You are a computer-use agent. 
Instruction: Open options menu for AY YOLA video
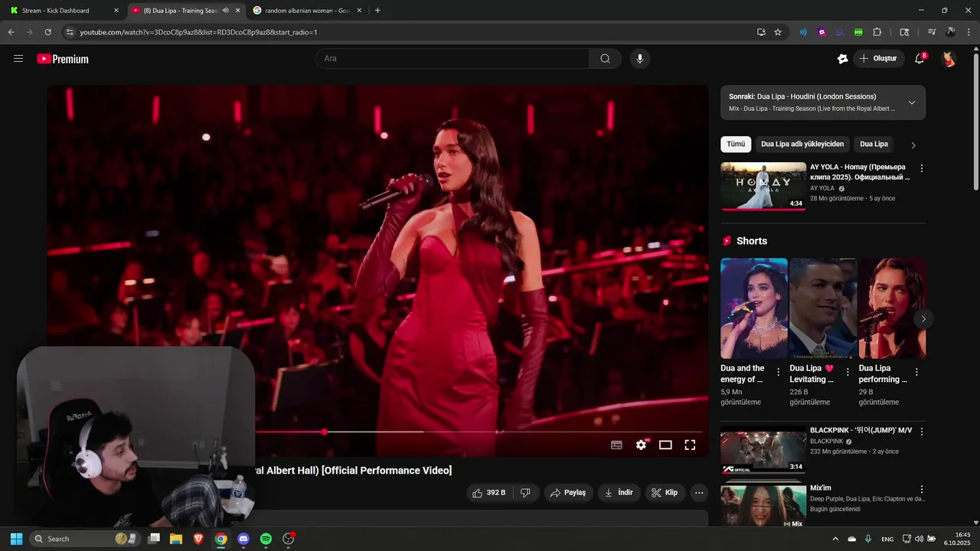coord(921,168)
